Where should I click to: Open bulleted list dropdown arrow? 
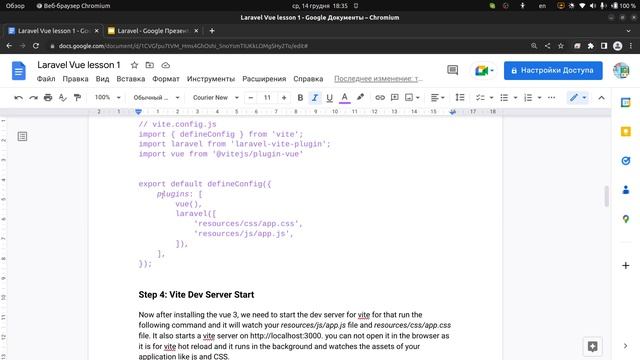(515, 98)
